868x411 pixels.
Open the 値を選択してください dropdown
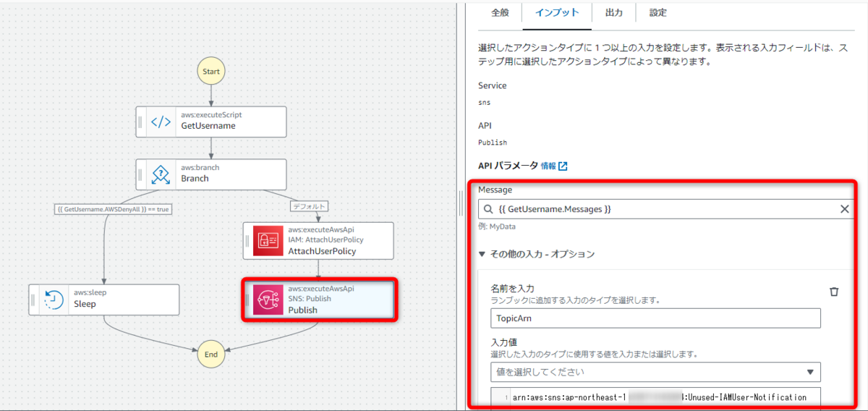[x=655, y=372]
